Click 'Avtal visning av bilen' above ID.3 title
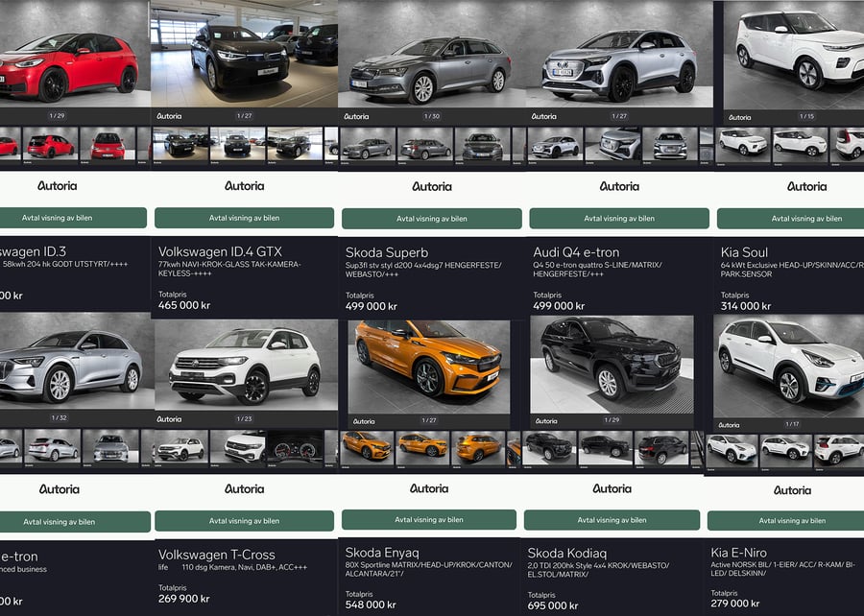This screenshot has height=616, width=864. [73, 218]
